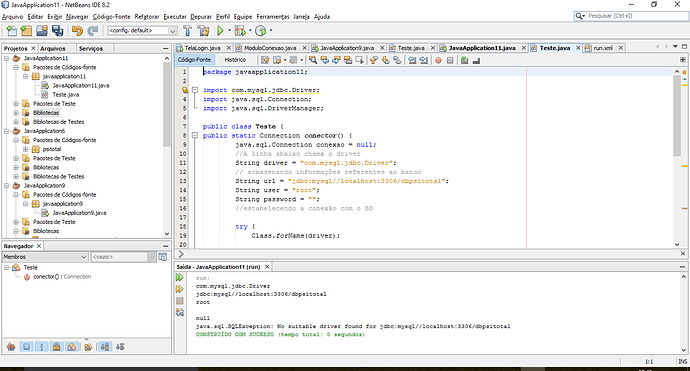Collapse the JavaApplication11 project node

(x=7, y=58)
